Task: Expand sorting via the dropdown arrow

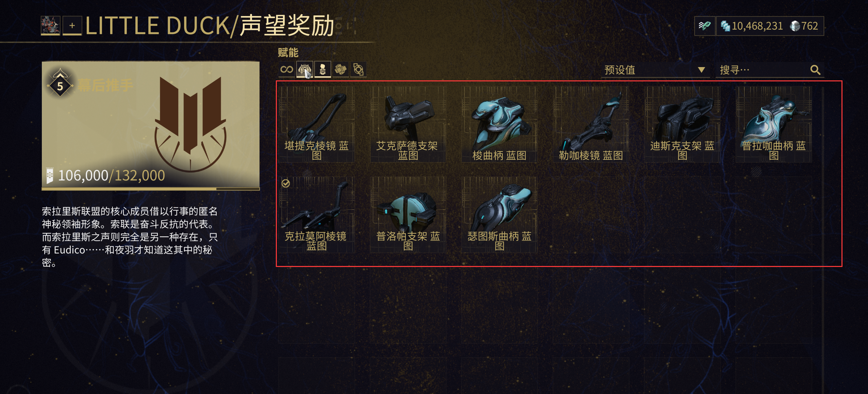Action: (701, 70)
